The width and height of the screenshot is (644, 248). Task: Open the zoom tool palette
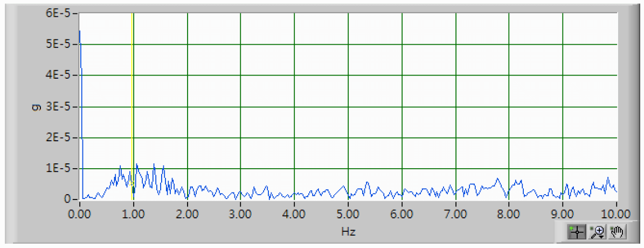tap(596, 232)
